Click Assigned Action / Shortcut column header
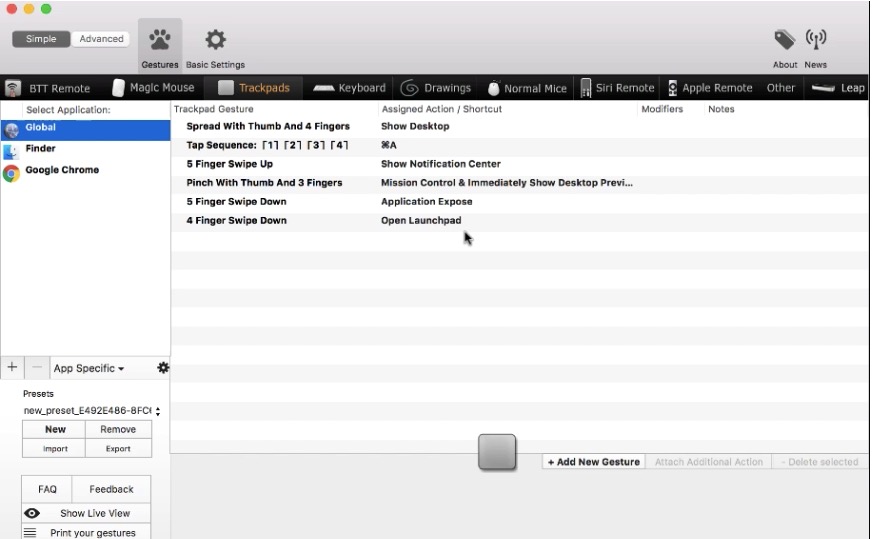The height and width of the screenshot is (539, 872). click(x=442, y=109)
